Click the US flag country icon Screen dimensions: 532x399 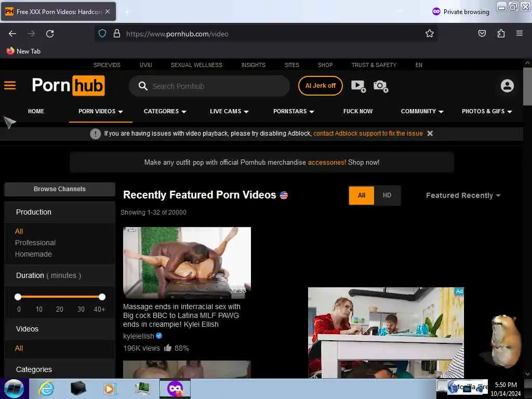[x=284, y=195]
